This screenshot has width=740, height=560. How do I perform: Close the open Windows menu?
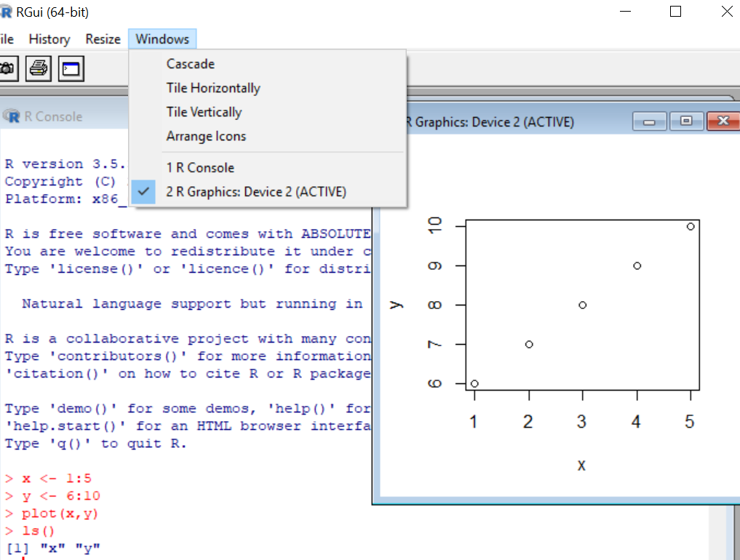[162, 39]
